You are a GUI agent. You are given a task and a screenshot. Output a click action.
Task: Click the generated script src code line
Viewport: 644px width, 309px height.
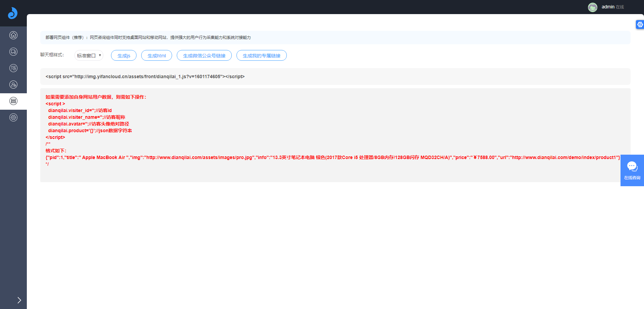click(145, 76)
